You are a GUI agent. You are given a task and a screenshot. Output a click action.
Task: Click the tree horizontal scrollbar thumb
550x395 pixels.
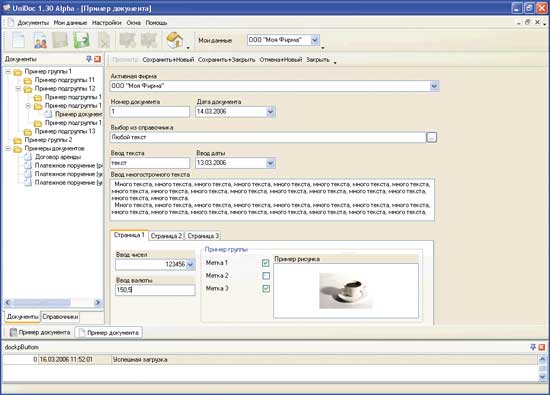tap(41, 302)
